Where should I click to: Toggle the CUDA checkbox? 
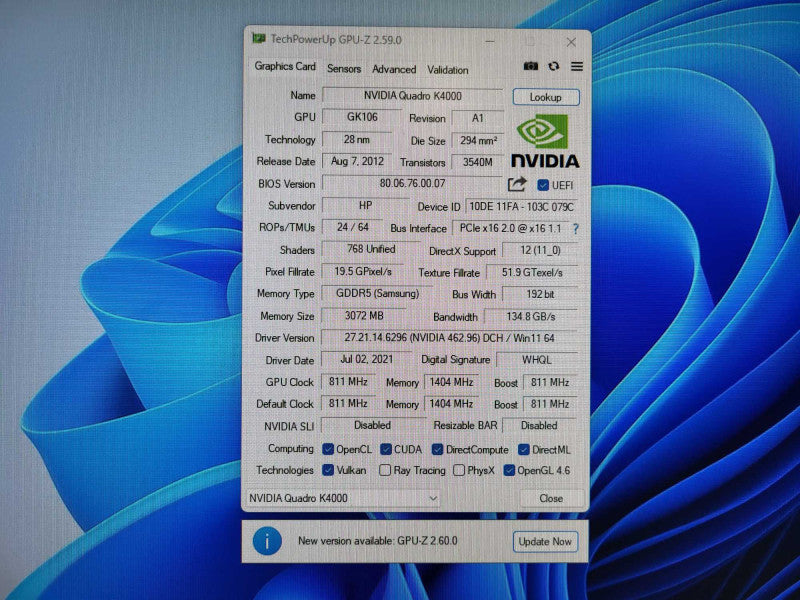click(x=386, y=449)
